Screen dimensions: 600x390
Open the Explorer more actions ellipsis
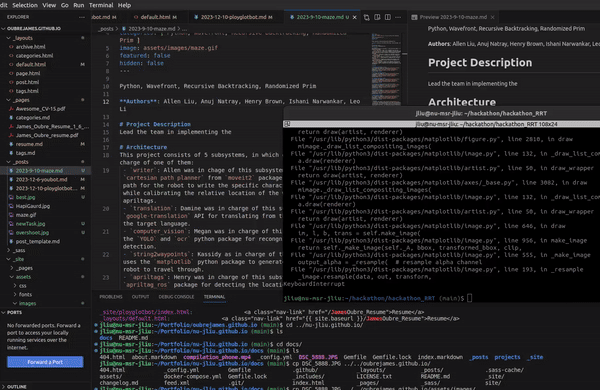pyautogui.click(x=82, y=17)
